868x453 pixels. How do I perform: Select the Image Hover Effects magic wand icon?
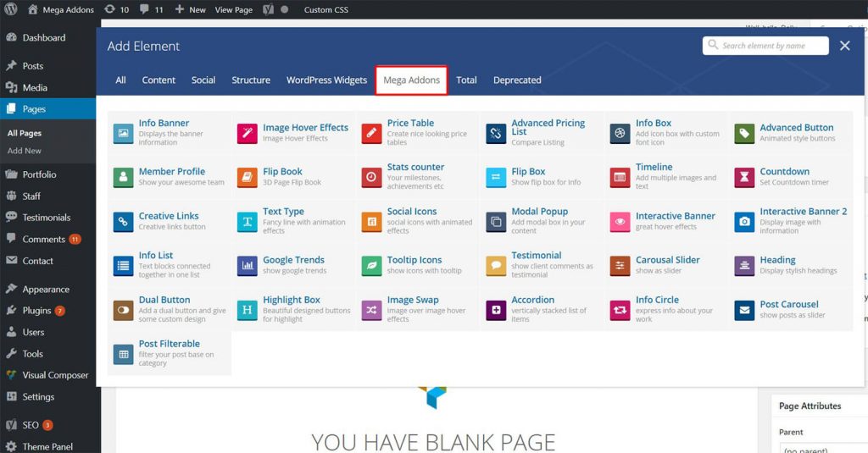pyautogui.click(x=248, y=133)
